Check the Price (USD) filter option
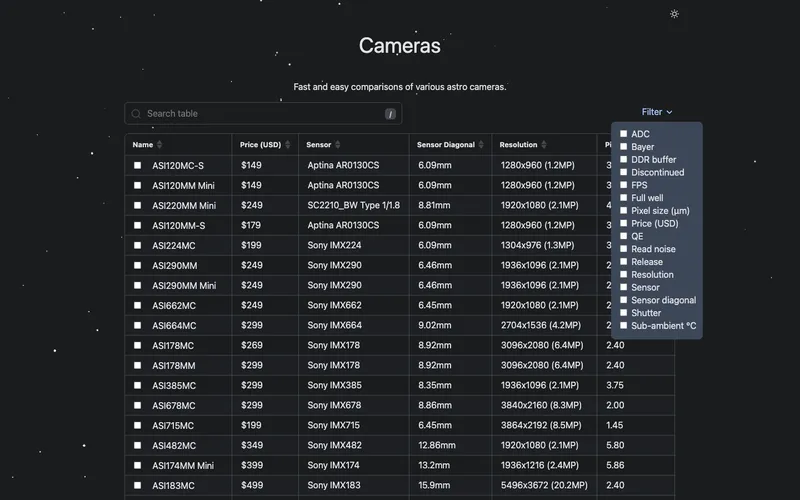This screenshot has height=500, width=800. coord(623,223)
